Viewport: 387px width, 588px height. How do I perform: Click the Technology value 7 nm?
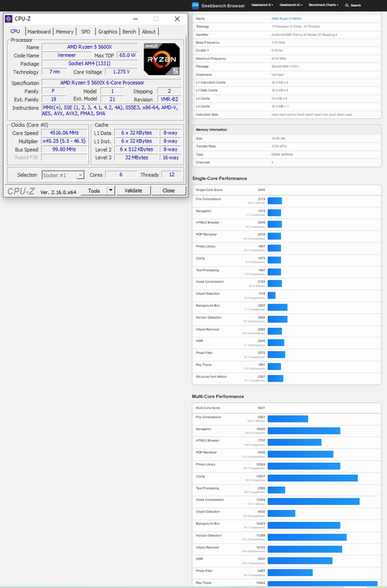pos(54,71)
